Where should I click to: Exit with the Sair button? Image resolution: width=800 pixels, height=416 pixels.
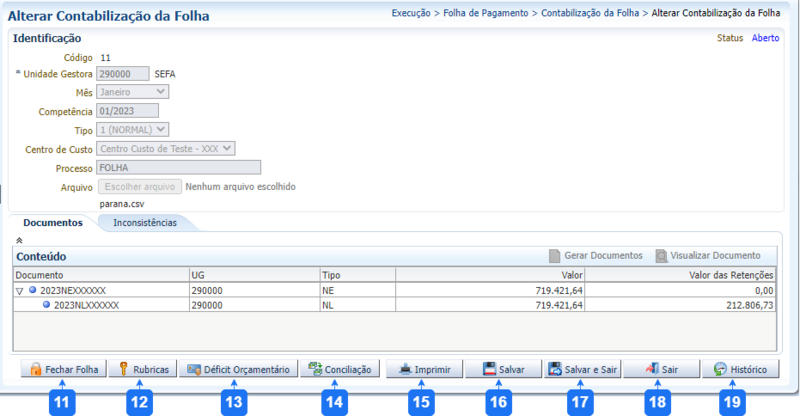(662, 369)
